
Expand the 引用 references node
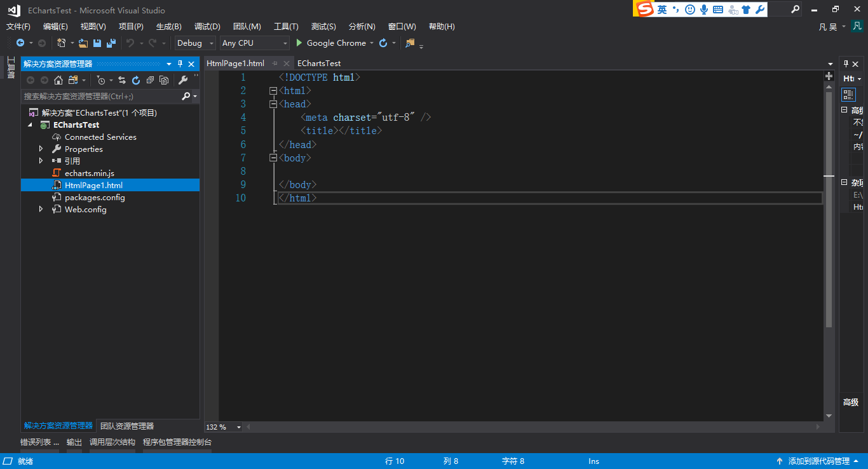point(41,161)
